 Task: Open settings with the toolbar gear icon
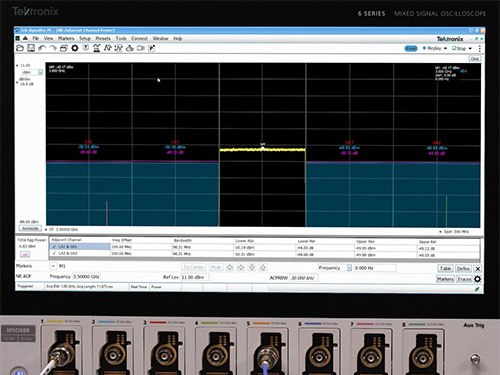click(x=75, y=48)
